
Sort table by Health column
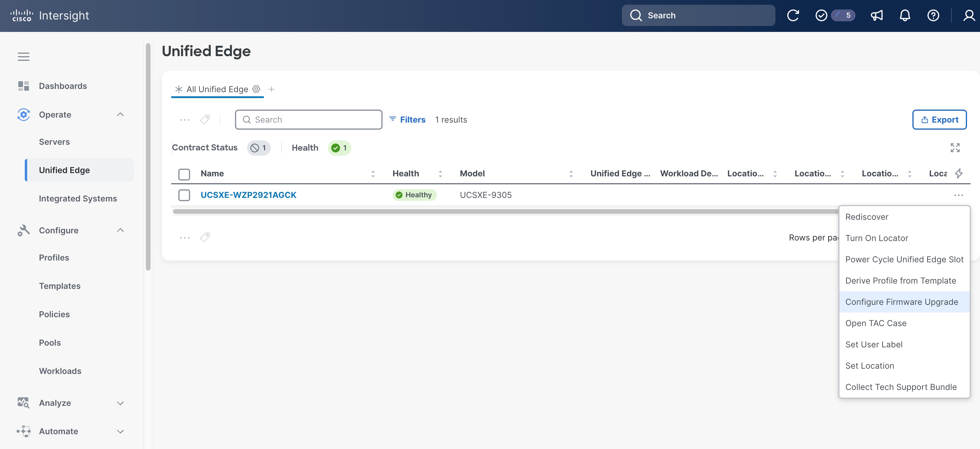pos(440,174)
